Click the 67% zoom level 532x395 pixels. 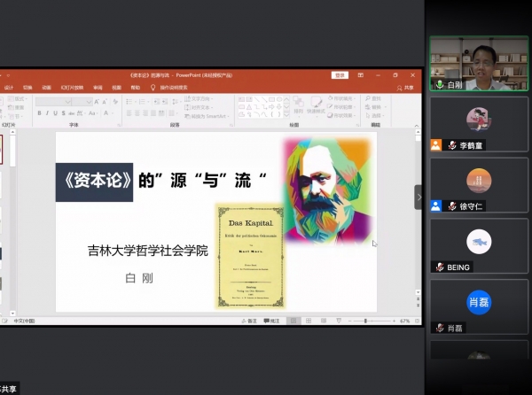click(x=405, y=321)
